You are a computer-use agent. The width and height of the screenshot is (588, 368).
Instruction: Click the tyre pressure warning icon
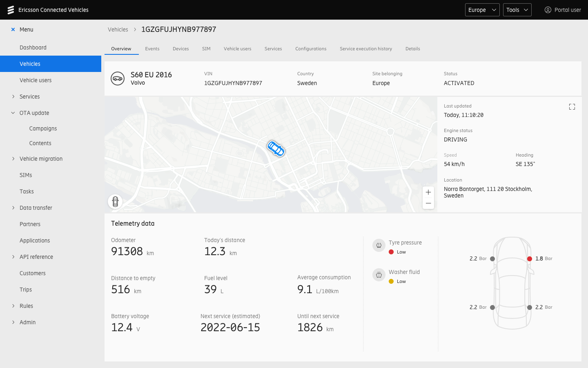tap(379, 245)
